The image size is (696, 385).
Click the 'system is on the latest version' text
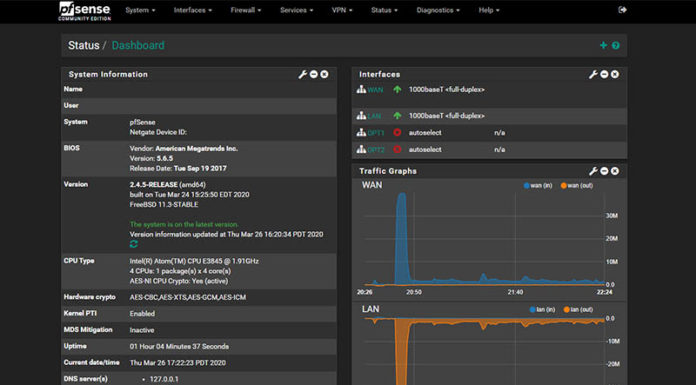coord(184,225)
